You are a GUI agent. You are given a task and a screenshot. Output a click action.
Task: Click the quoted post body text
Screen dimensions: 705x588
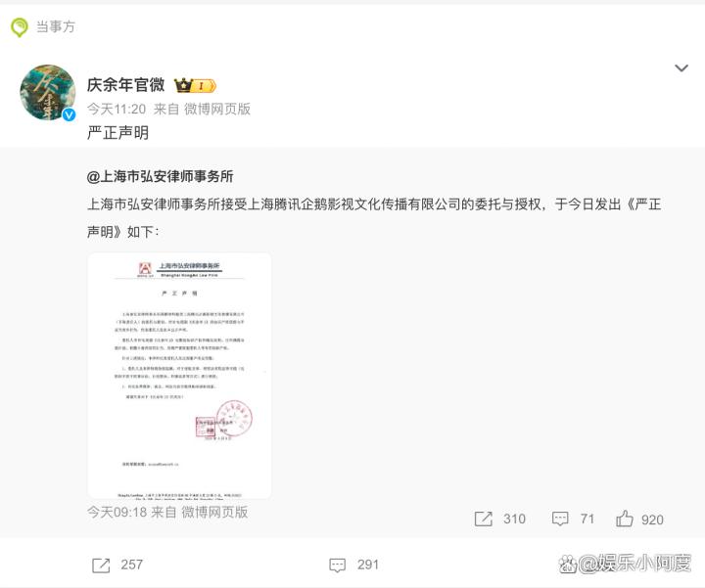coord(374,218)
